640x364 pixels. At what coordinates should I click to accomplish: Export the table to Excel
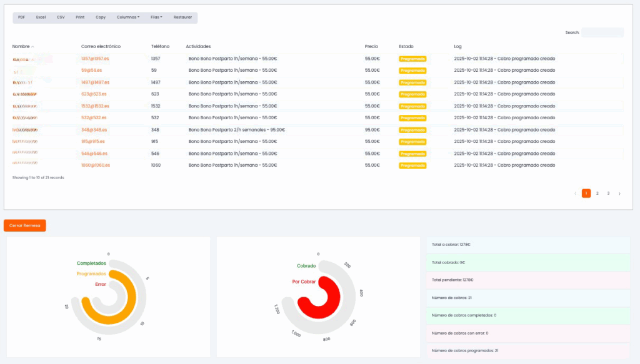[x=41, y=17]
